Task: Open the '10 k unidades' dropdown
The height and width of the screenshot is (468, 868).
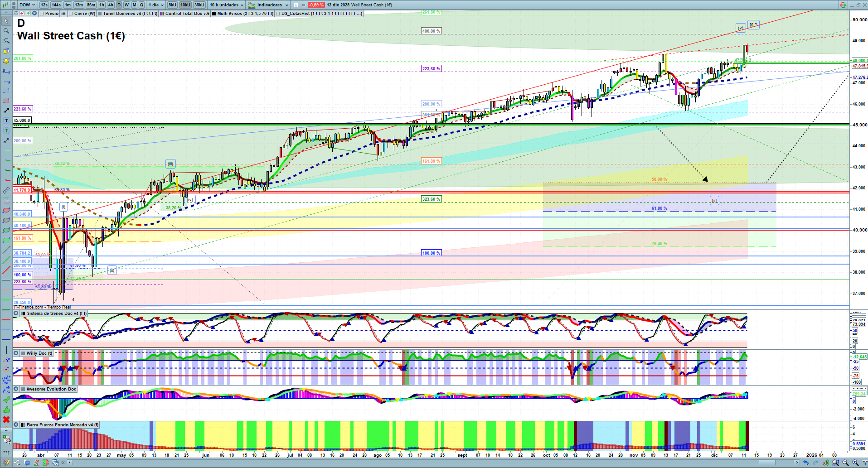Action: [226, 5]
